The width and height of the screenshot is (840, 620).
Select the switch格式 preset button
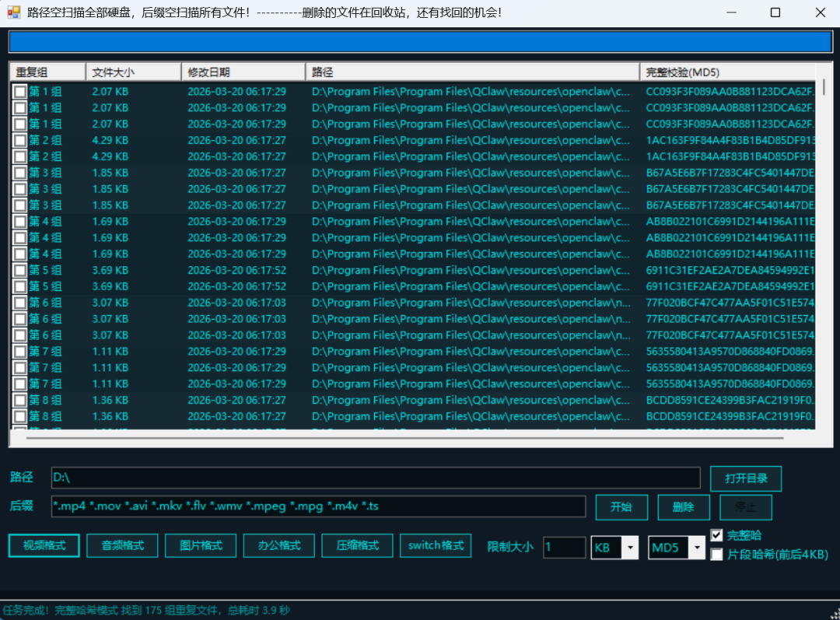click(x=436, y=545)
